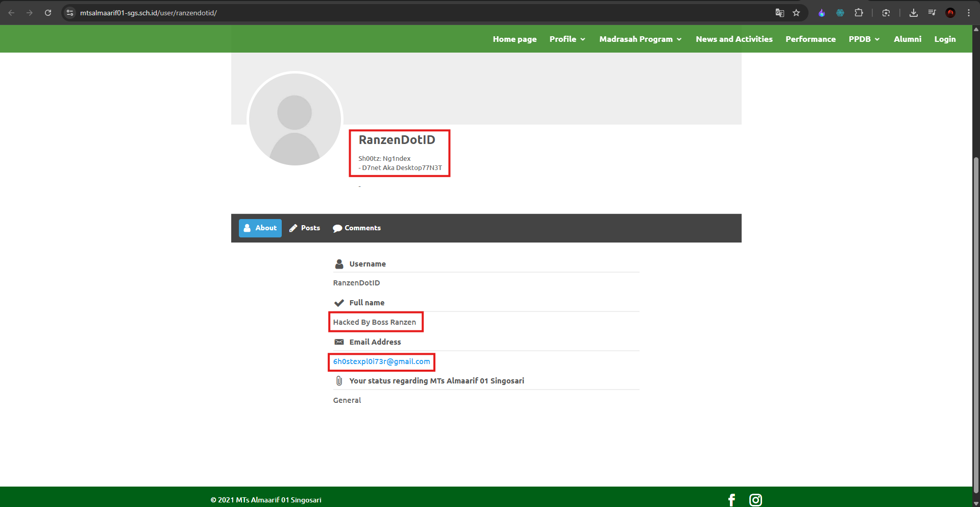Click the default user avatar image
This screenshot has height=507, width=980.
coord(295,119)
